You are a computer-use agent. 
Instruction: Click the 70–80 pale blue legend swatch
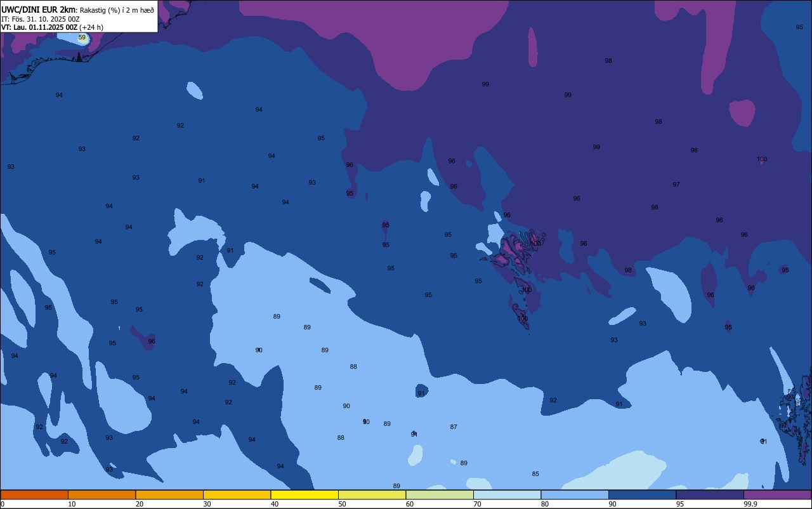(x=507, y=494)
